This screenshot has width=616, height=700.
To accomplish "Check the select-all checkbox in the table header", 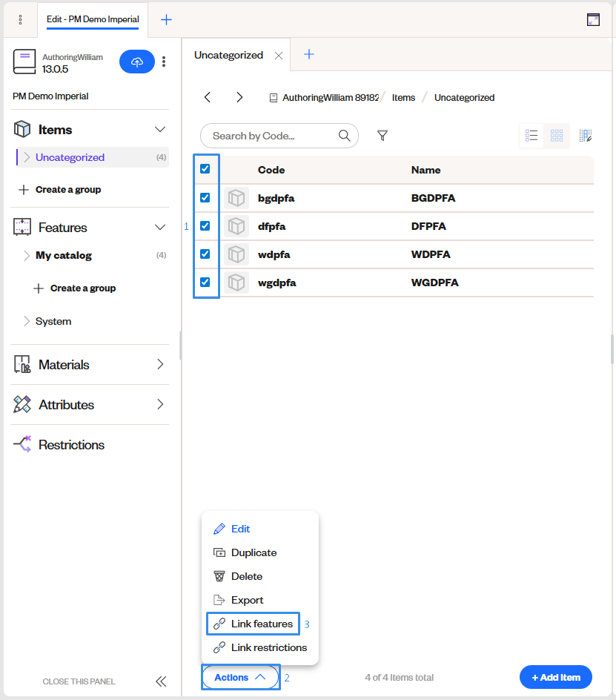I will (205, 169).
